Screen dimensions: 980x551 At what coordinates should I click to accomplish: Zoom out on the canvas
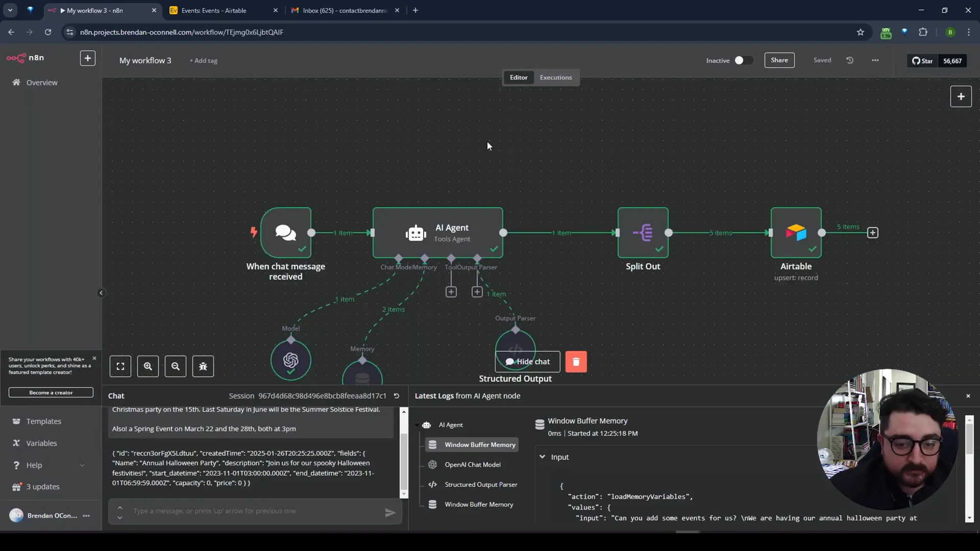point(176,366)
